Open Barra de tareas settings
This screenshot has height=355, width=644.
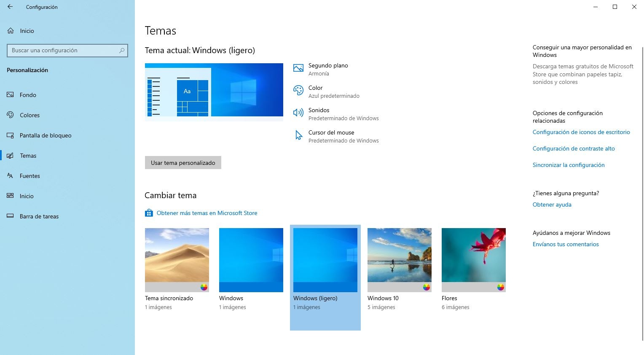[x=67, y=216]
